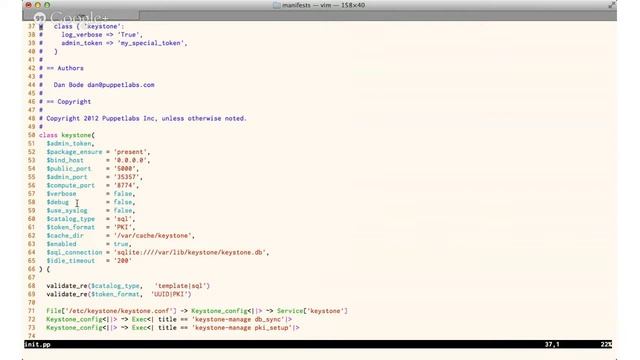Click the false value on the $use_syslog line
Viewport: 640px width, 360px height.
coord(123,211)
